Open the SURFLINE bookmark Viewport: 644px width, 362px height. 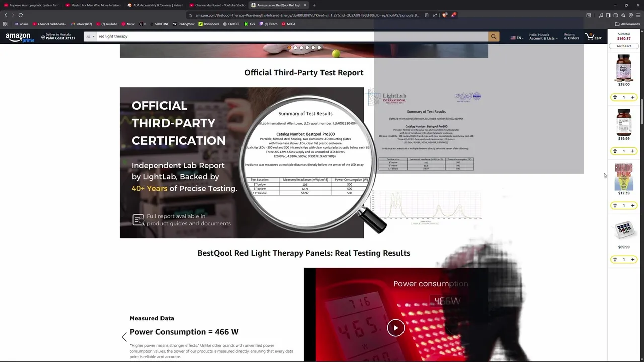(159, 24)
